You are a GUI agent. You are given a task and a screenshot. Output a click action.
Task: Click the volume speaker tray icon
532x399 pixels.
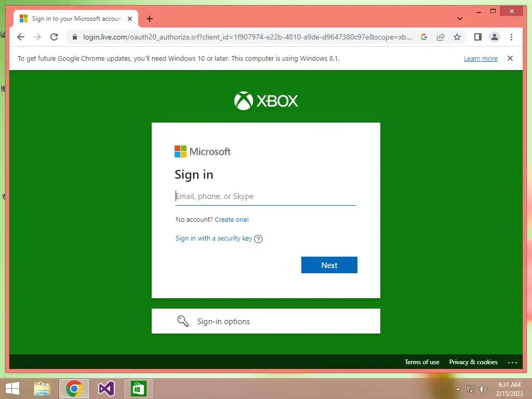click(483, 389)
